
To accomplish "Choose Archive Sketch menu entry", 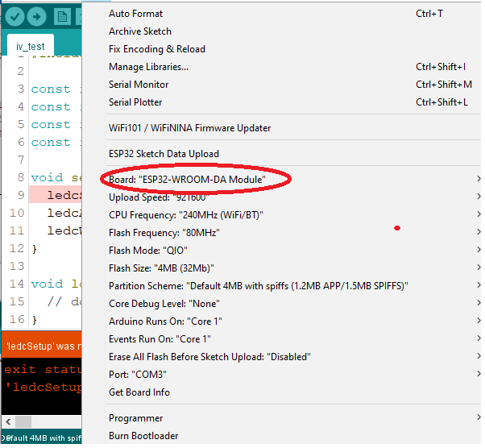I will (140, 31).
